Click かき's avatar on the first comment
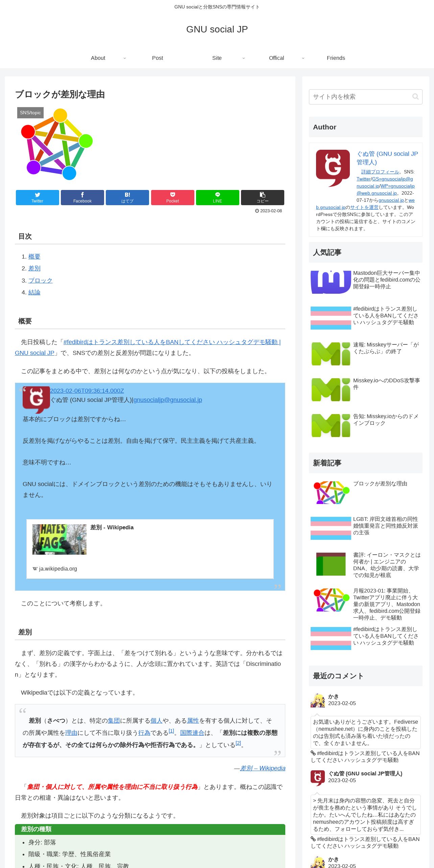Screen dimensions: 434x868 (x=318, y=700)
